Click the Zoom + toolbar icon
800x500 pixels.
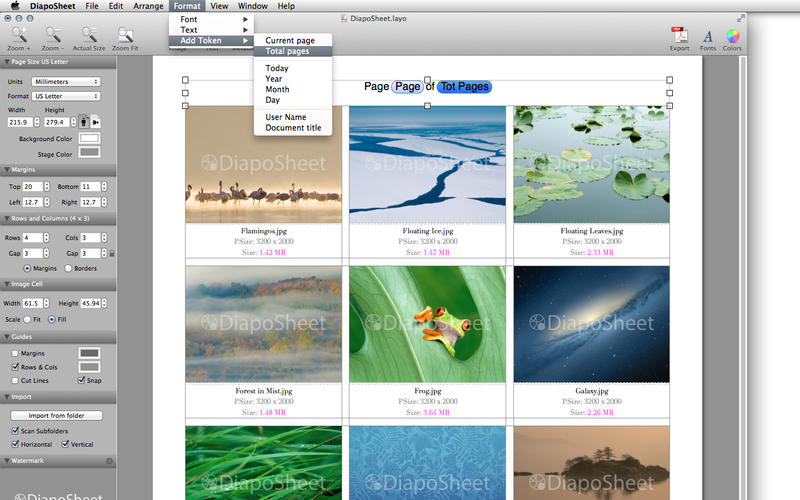click(x=19, y=35)
